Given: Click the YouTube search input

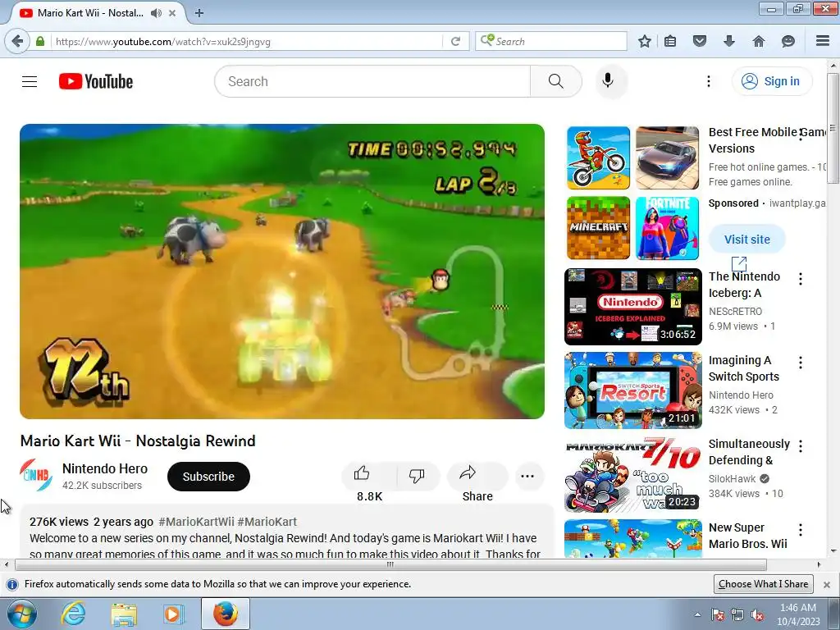Looking at the screenshot, I should [x=372, y=81].
